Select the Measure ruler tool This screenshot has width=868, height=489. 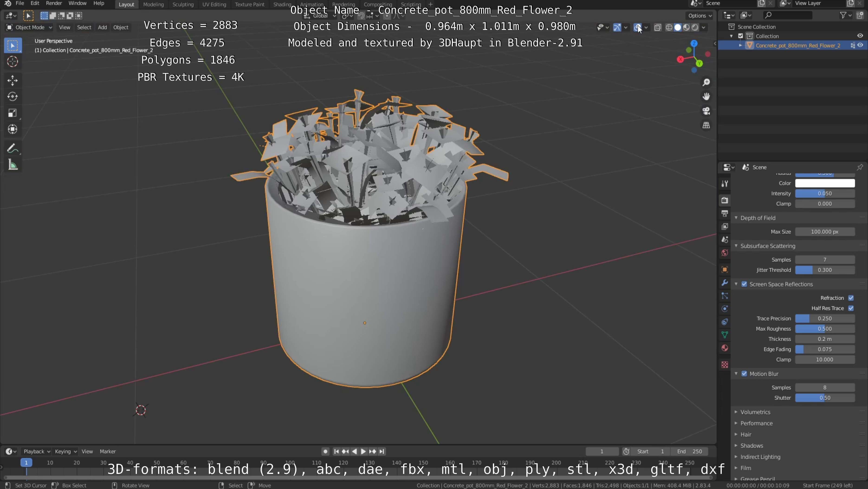tap(13, 165)
